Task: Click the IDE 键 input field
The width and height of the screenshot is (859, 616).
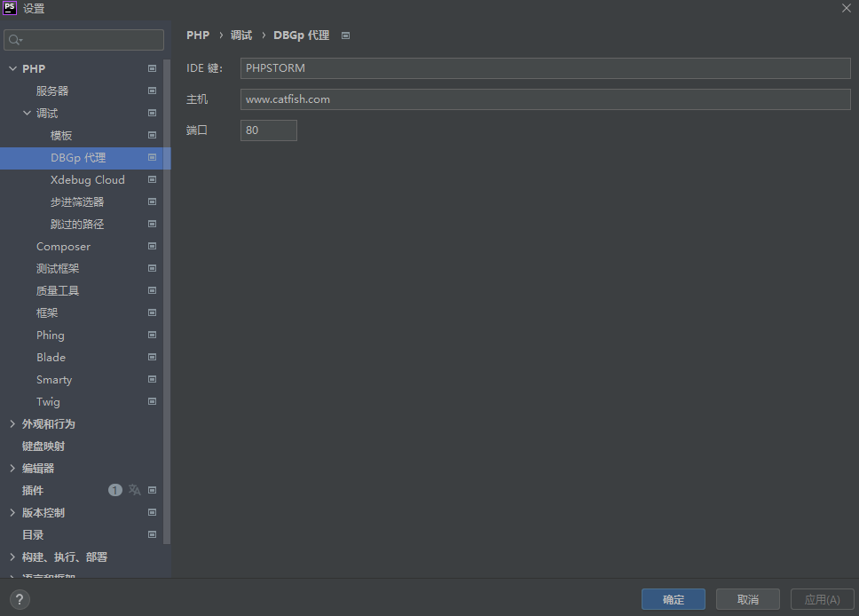Action: click(545, 68)
